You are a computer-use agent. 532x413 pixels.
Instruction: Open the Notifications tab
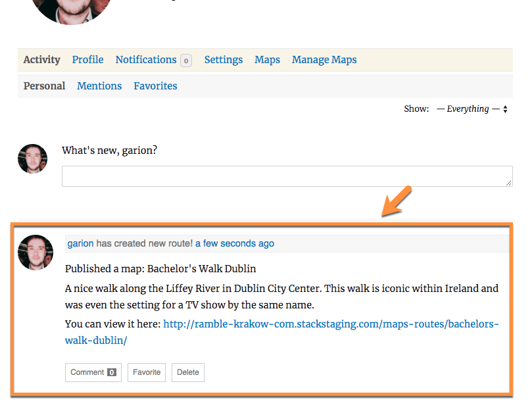(x=145, y=60)
